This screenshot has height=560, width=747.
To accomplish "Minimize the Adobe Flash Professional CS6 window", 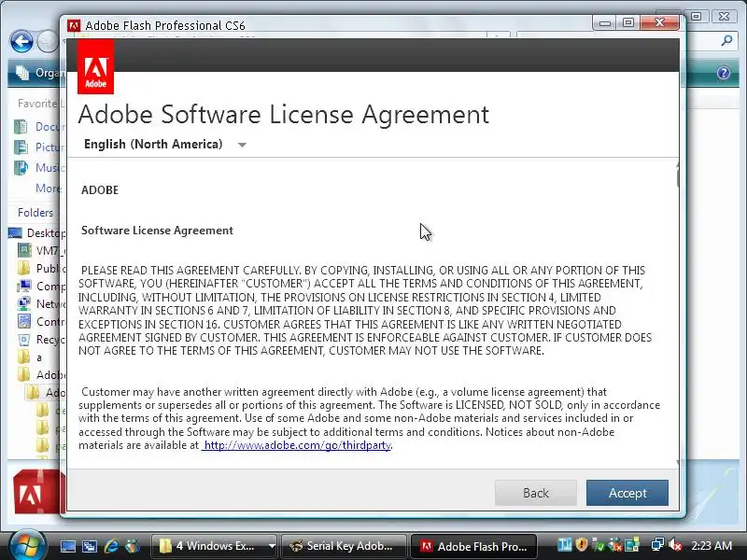I will click(604, 22).
